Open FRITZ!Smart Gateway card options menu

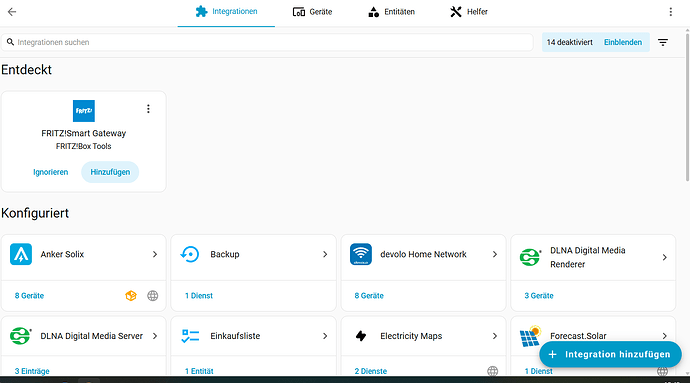[x=148, y=109]
